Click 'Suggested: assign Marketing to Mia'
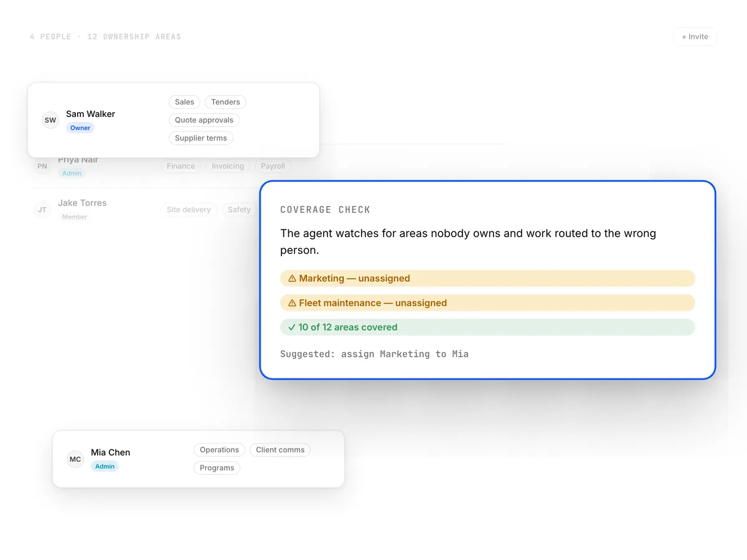 (x=374, y=354)
